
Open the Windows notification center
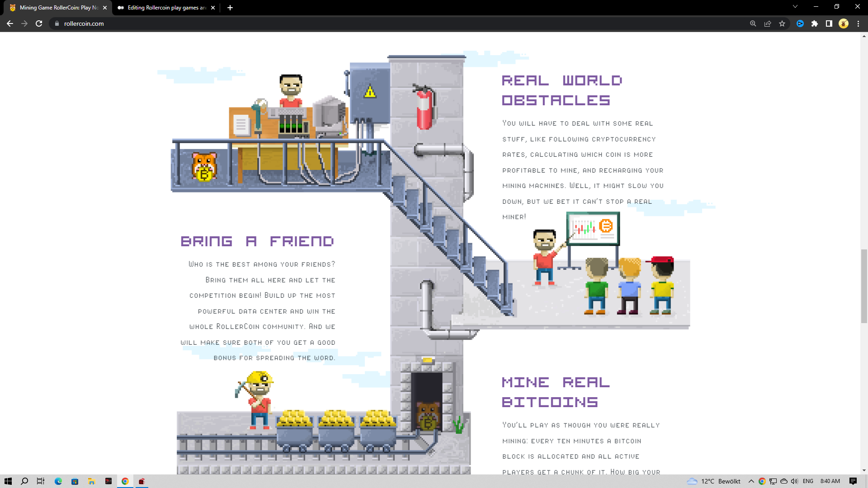click(853, 481)
